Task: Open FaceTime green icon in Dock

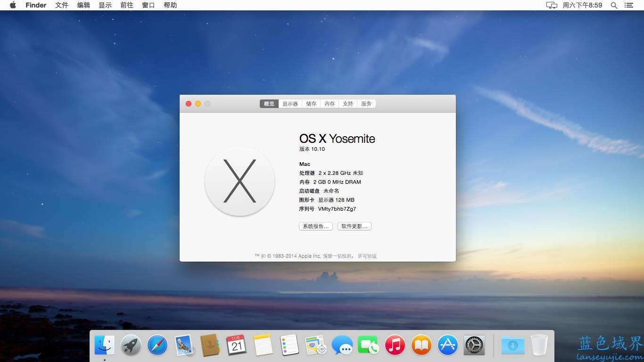Action: pyautogui.click(x=368, y=345)
